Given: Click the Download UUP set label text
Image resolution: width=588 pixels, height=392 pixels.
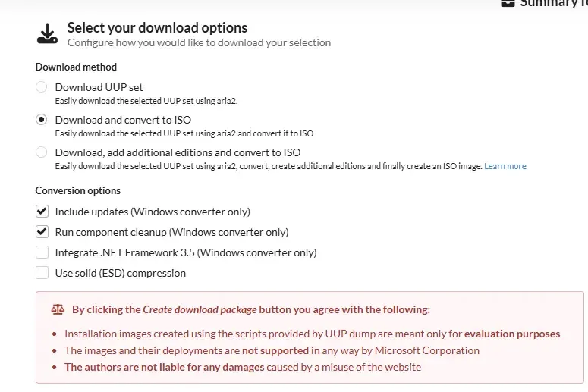Looking at the screenshot, I should click(x=99, y=87).
